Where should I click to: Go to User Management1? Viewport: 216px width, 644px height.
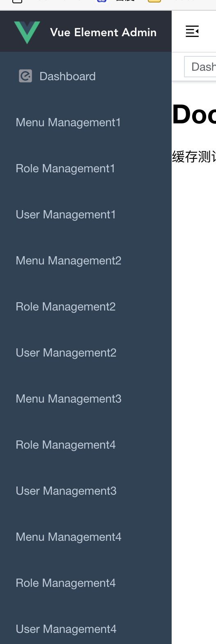tap(86, 214)
